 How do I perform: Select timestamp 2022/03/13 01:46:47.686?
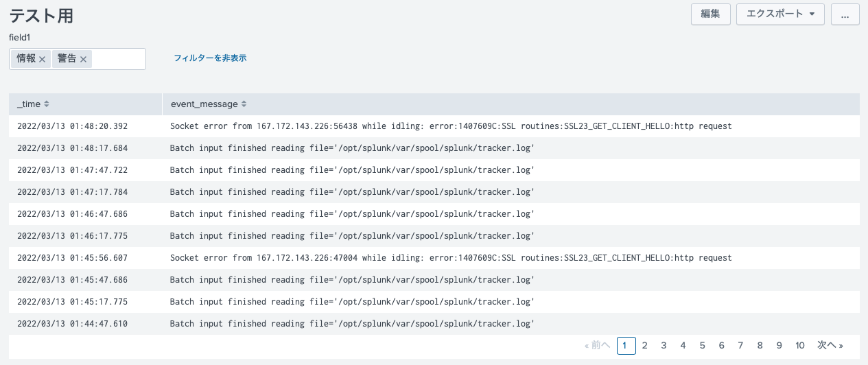[72, 214]
